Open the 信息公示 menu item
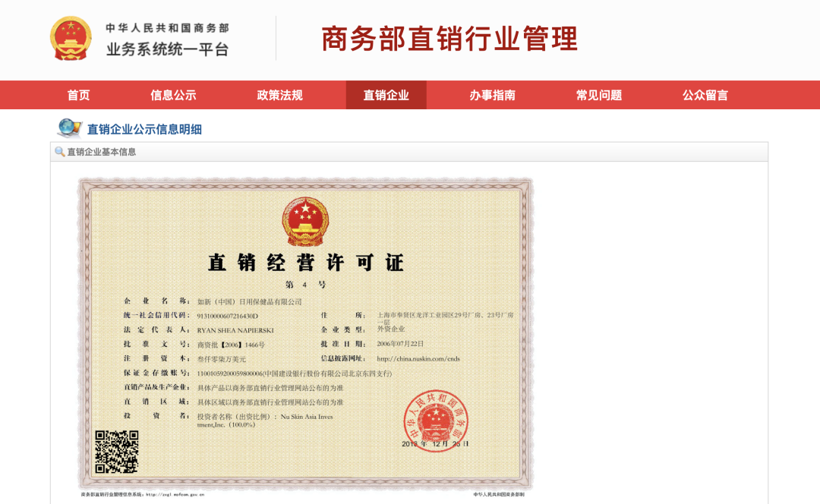 [x=173, y=95]
